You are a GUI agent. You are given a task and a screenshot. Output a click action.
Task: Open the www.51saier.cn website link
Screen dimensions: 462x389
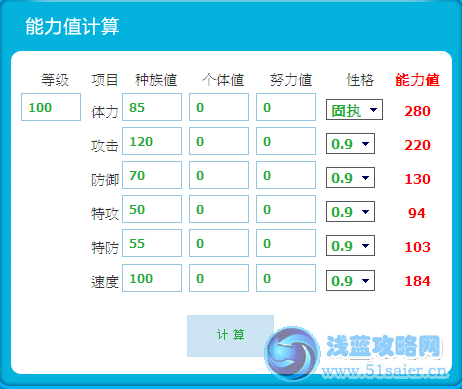(383, 371)
